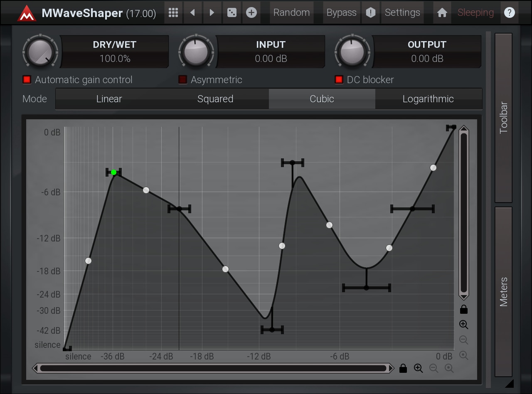Screen dimensions: 532x394
Task: Enable the Asymmetric option
Action: point(183,79)
